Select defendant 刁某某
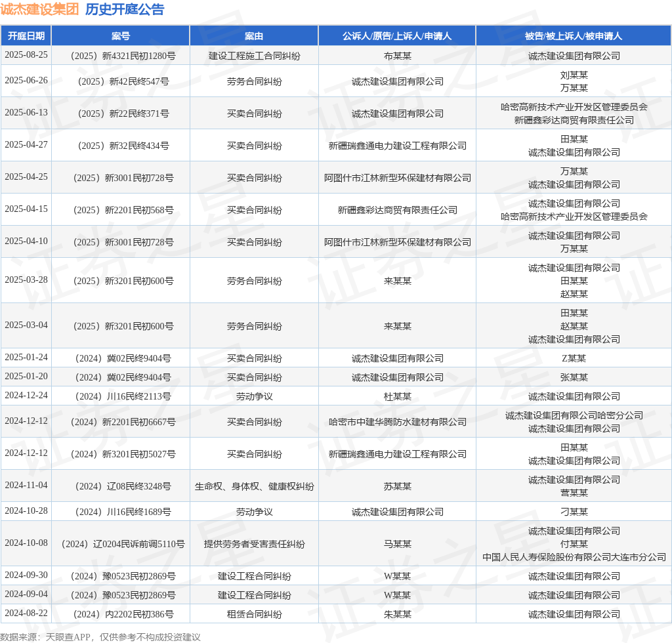672x643 pixels. click(x=574, y=512)
